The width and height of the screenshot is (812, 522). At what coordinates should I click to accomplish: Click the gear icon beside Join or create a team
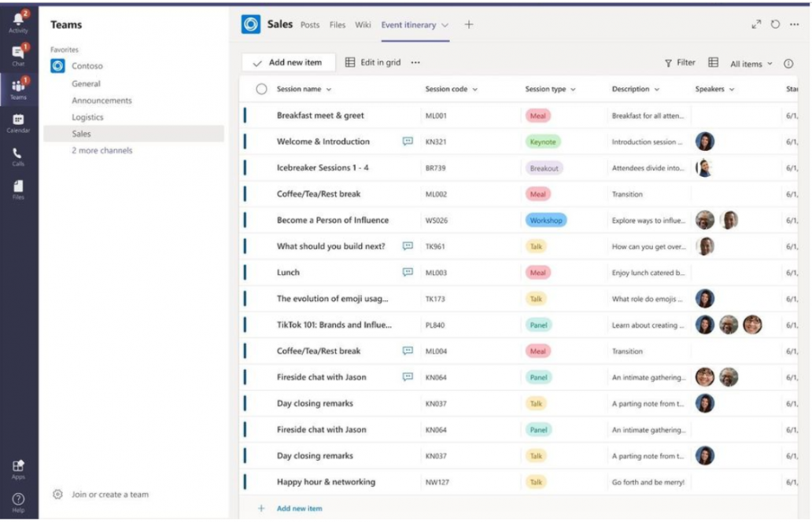click(57, 494)
